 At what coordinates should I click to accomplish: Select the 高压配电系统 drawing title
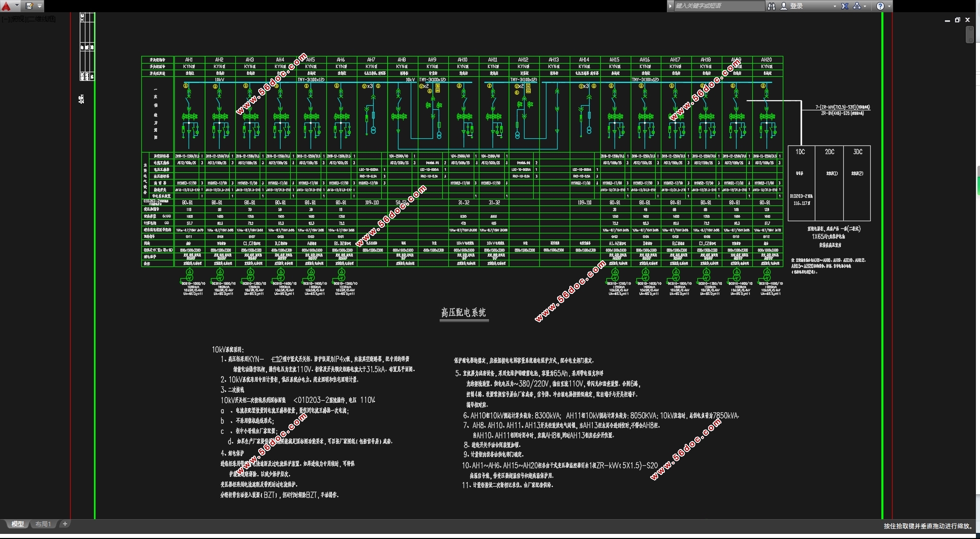(464, 312)
